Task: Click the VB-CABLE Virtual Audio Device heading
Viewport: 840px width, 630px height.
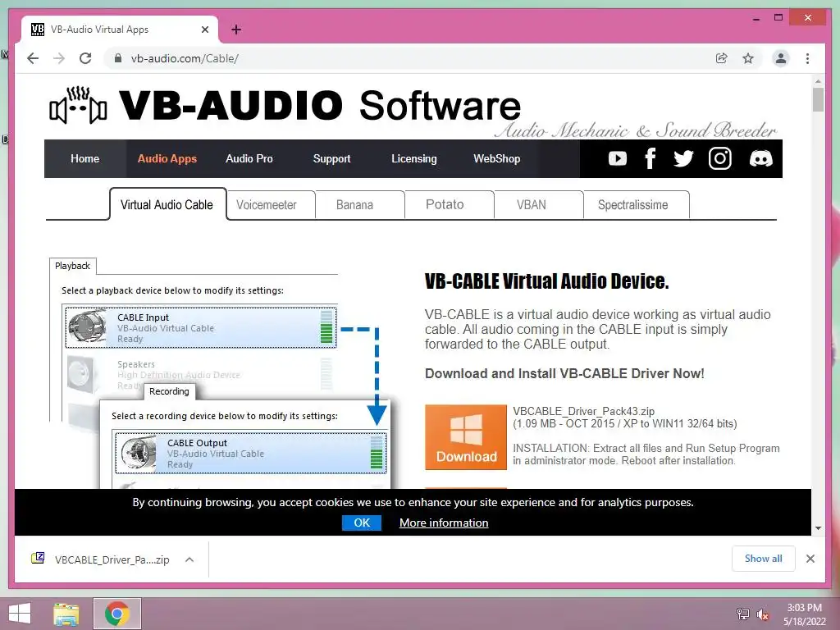Action: pyautogui.click(x=546, y=281)
